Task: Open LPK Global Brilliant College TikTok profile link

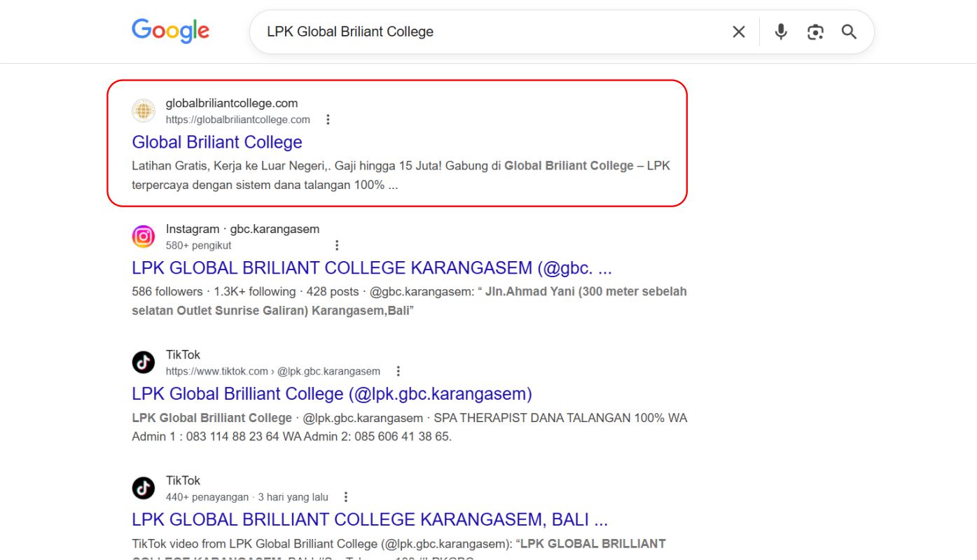Action: pos(331,394)
